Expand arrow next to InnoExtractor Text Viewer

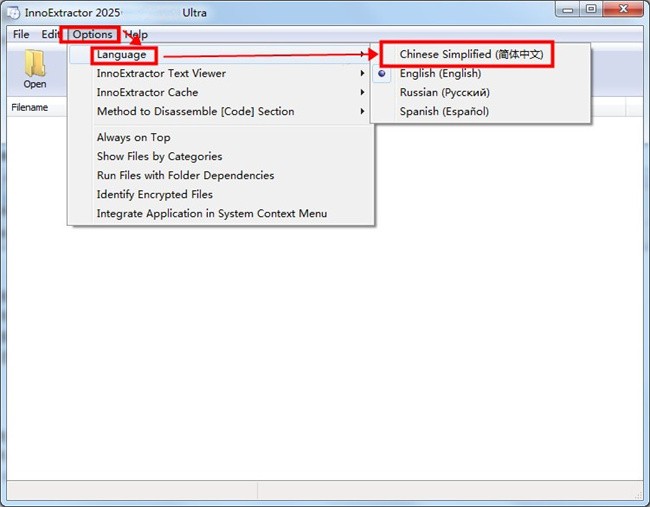point(362,73)
